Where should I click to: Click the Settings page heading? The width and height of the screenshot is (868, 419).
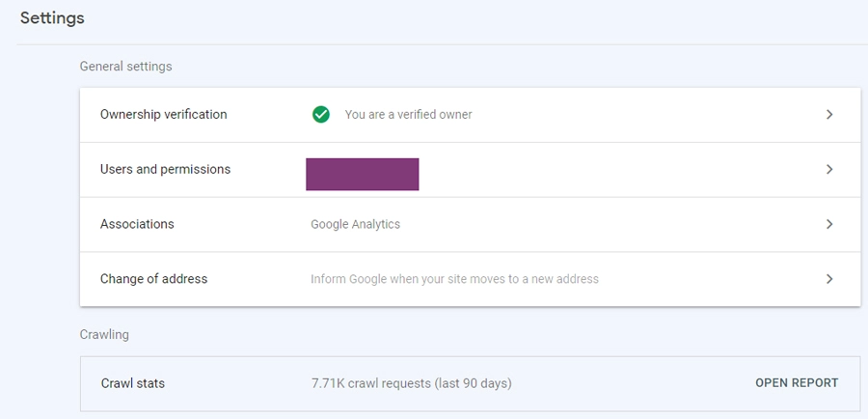[52, 17]
